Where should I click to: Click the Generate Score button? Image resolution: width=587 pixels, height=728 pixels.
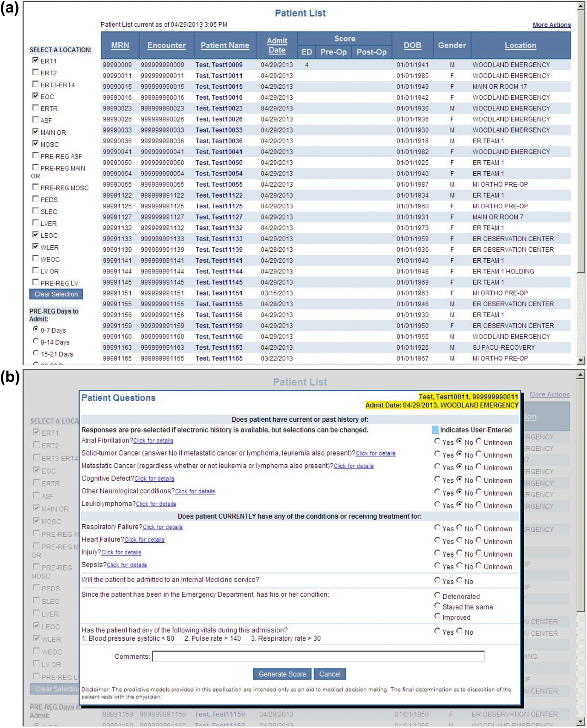(282, 674)
